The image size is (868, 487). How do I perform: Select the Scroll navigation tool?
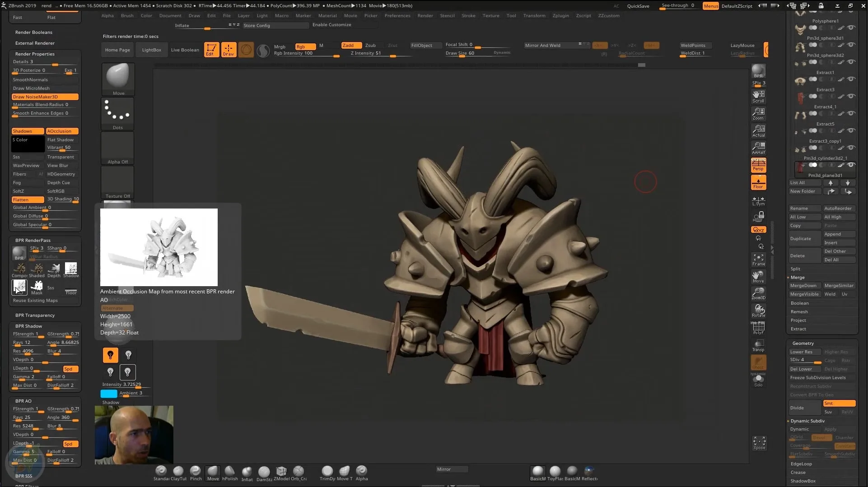click(758, 96)
